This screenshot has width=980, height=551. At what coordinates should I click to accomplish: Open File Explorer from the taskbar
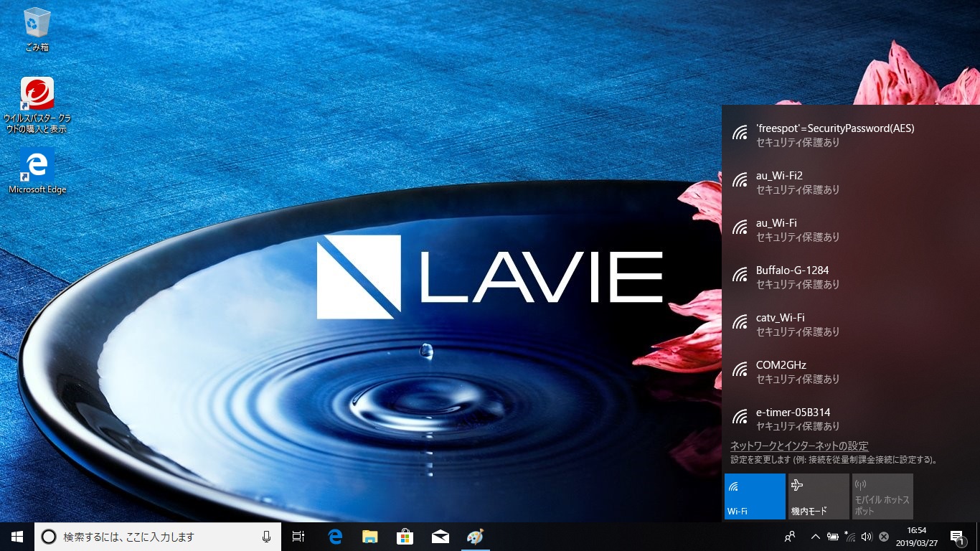tap(369, 536)
